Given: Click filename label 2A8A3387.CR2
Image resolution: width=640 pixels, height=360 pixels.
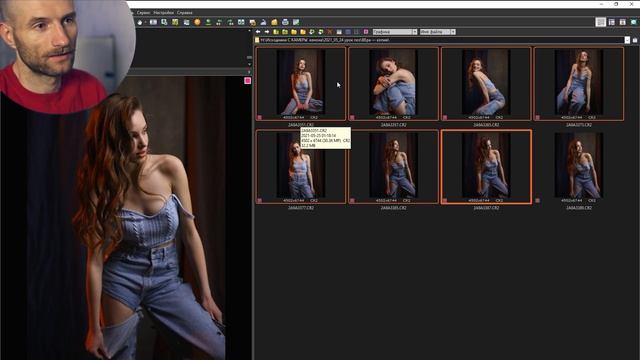Looking at the screenshot, I should coord(486,208).
